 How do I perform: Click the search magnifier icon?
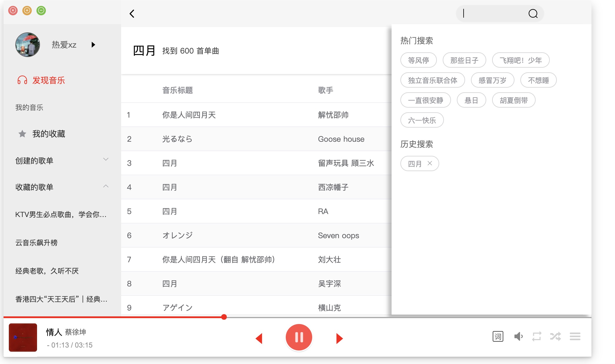[533, 14]
